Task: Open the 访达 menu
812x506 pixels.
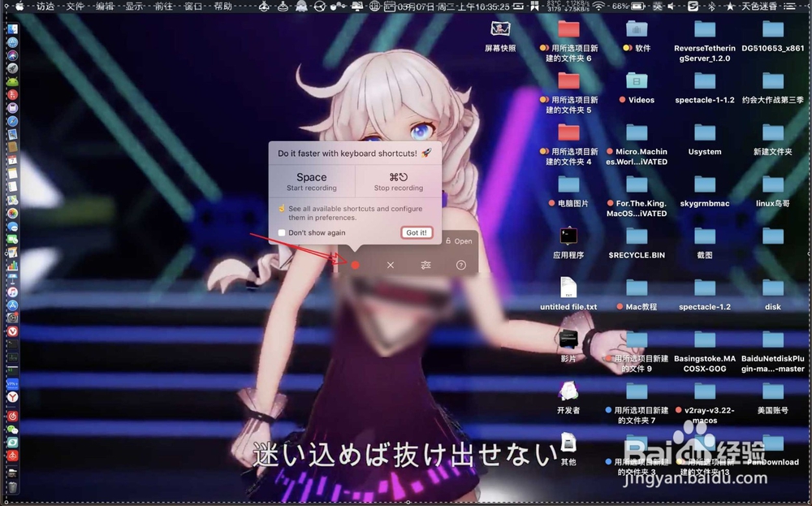Action: coord(45,6)
